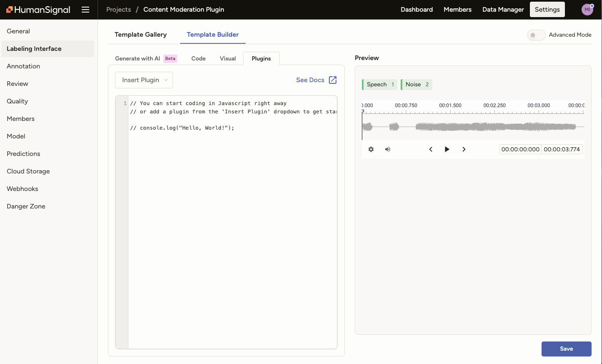Click the start time field 00:00:00:000

[520, 149]
